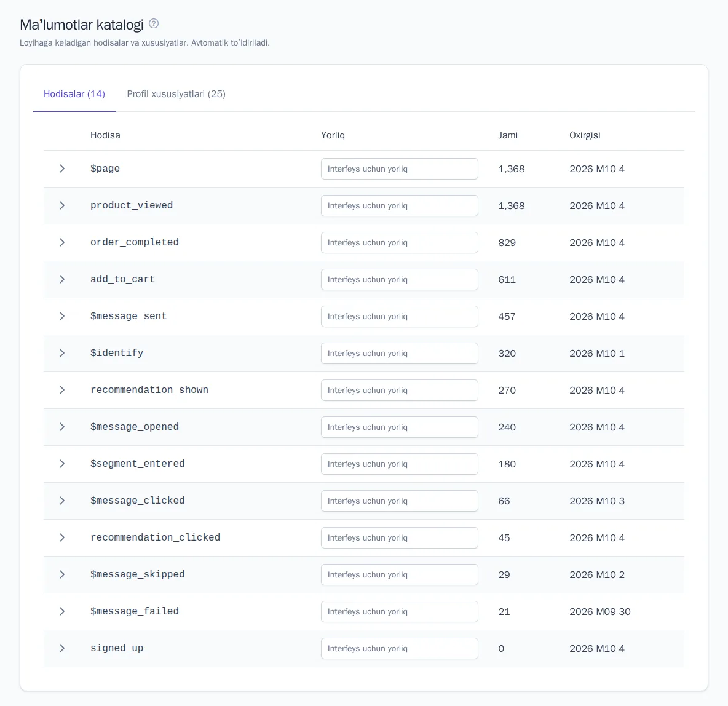Expand the $identify event row
The image size is (728, 706).
pyautogui.click(x=61, y=353)
